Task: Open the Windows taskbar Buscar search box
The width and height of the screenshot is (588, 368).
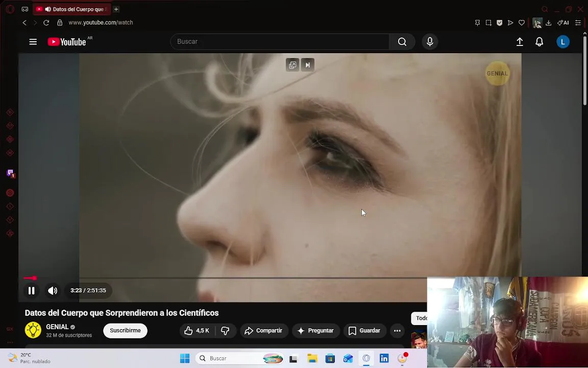Action: pos(240,358)
